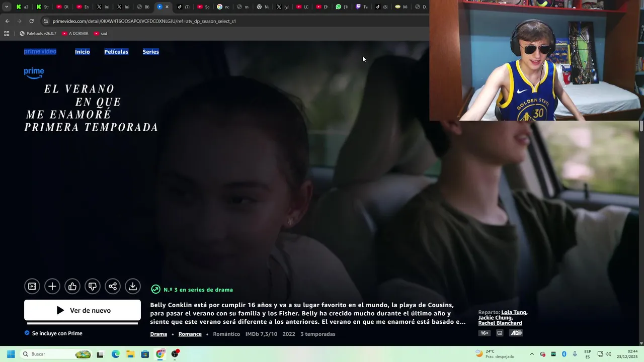Switch to the Kick tab labeled St

pyautogui.click(x=42, y=7)
